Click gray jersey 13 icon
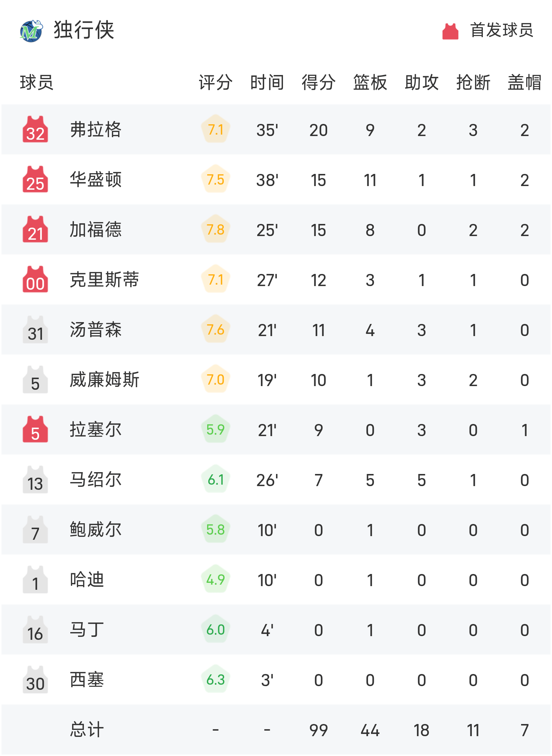 click(x=35, y=480)
